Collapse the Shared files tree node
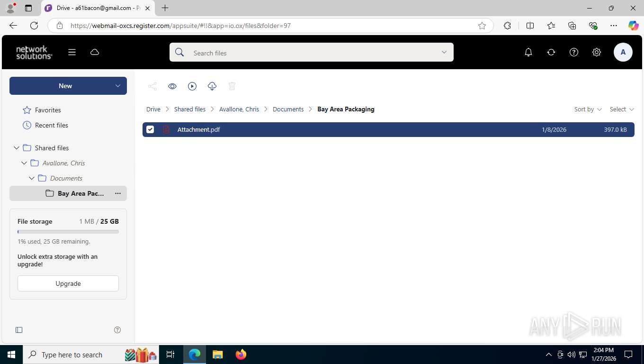644x364 pixels. (17, 148)
